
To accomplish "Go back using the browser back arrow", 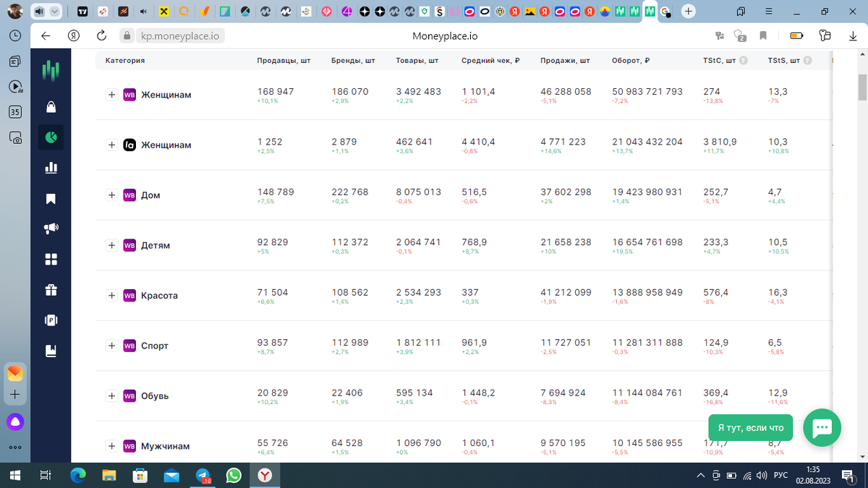I will point(46,35).
